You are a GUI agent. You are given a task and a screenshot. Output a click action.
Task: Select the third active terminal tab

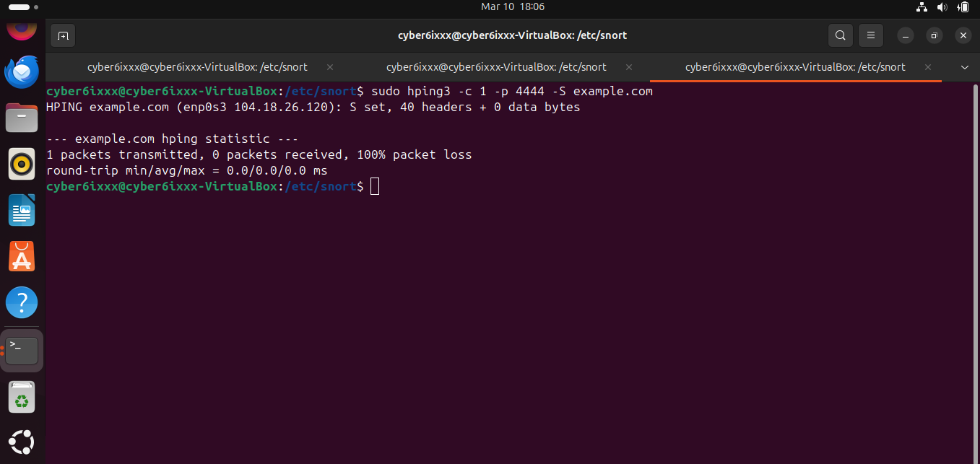point(795,67)
